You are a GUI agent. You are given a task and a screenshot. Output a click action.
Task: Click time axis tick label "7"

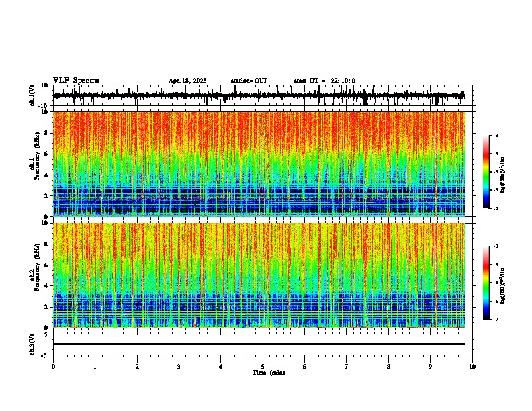tap(347, 367)
